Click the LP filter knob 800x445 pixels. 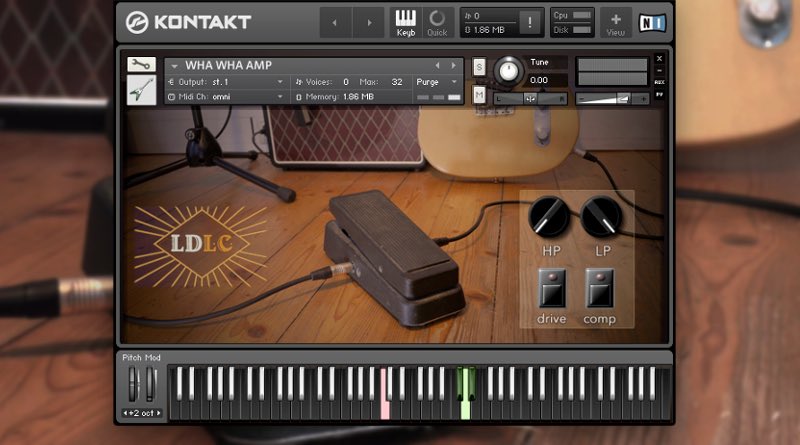point(601,217)
